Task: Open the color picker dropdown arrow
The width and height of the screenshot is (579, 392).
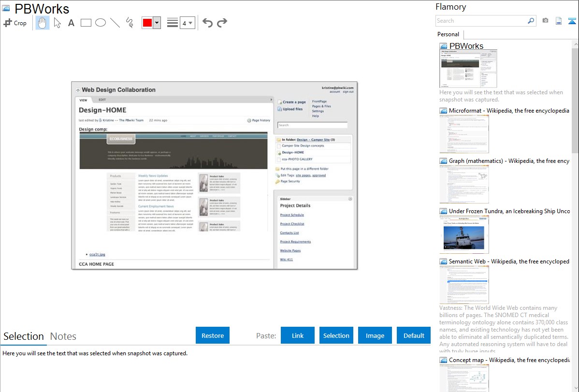Action: 157,23
